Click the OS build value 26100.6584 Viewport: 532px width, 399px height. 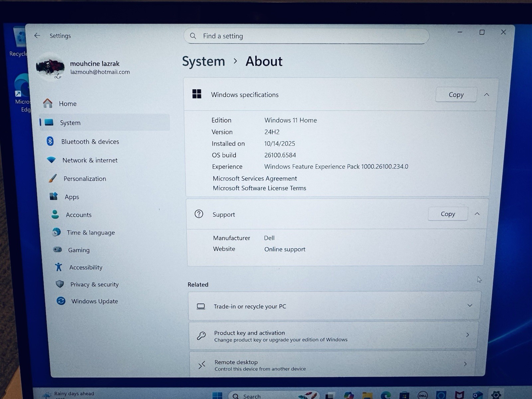(x=280, y=155)
